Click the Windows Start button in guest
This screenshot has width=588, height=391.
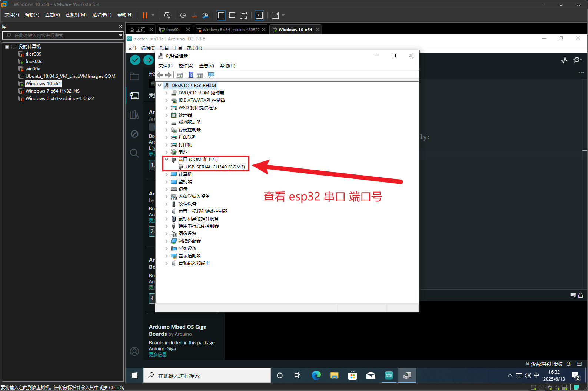[134, 375]
